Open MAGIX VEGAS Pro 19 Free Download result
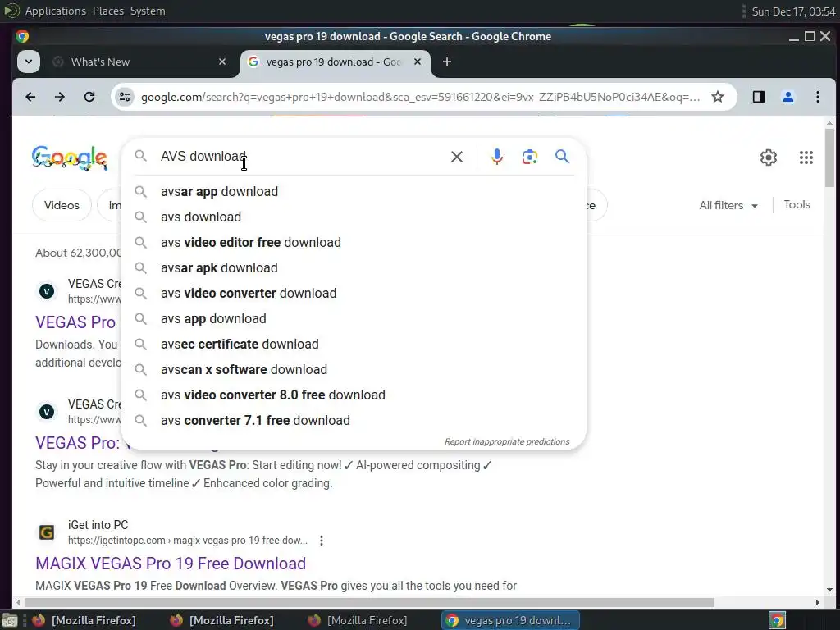The height and width of the screenshot is (630, 840). pyautogui.click(x=171, y=564)
